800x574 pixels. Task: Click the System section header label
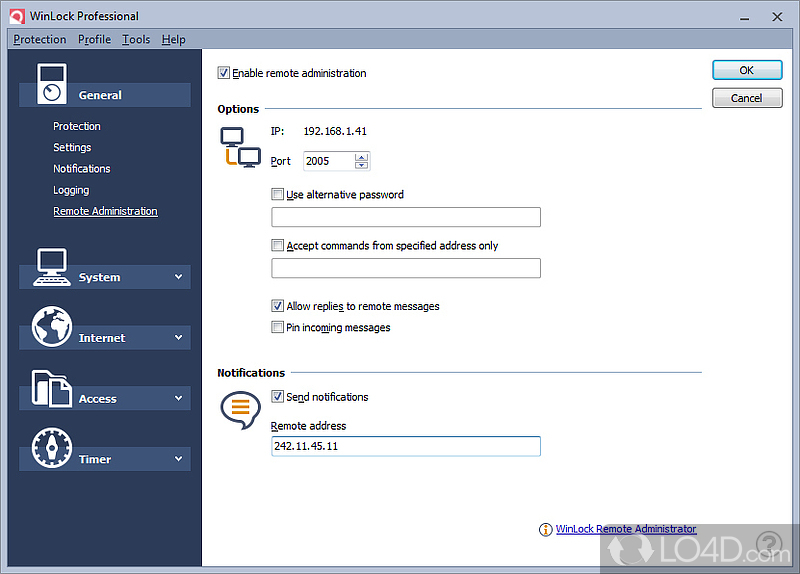pos(99,277)
